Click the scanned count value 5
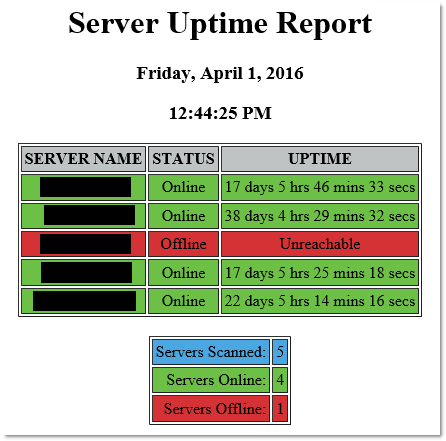The width and height of the screenshot is (446, 441). pyautogui.click(x=280, y=352)
